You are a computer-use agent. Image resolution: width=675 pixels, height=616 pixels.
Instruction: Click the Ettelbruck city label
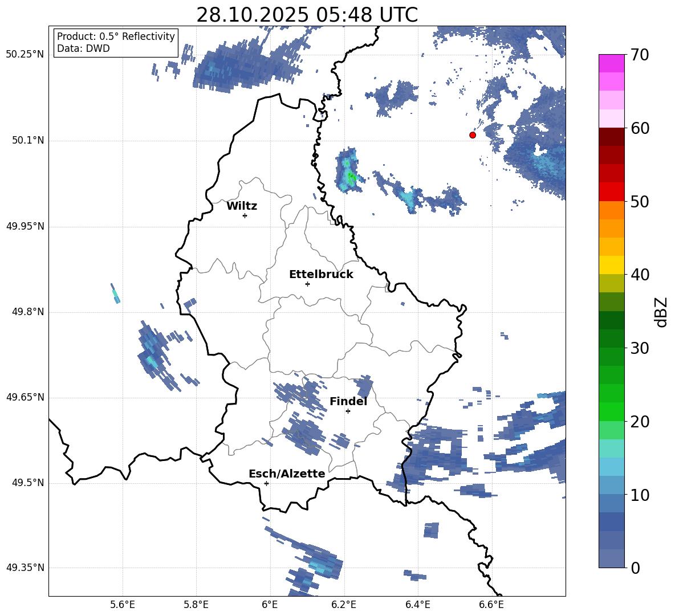(x=321, y=275)
